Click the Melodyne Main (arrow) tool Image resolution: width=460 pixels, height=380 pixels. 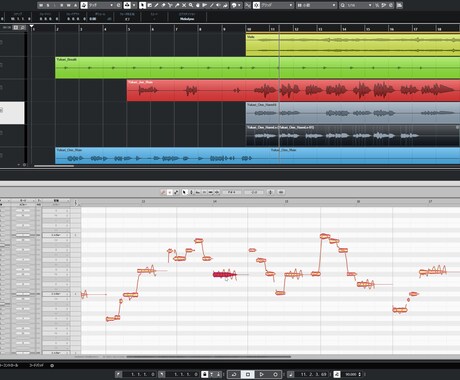tap(185, 192)
